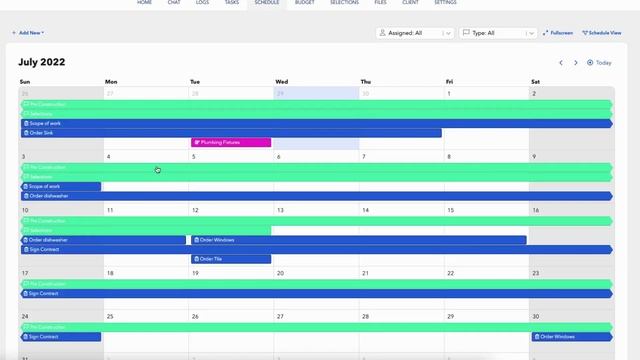Select day 28 on Thursday
This screenshot has height=360, width=640.
point(366,317)
